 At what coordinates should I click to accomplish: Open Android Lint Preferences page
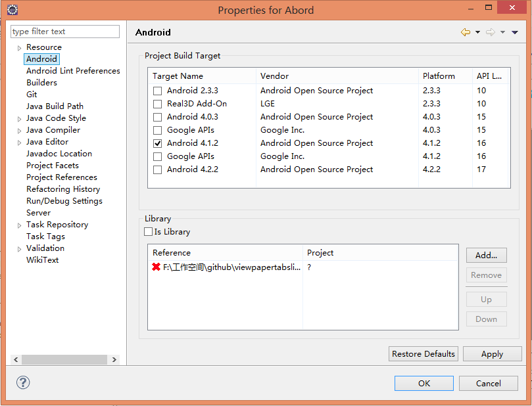tap(73, 71)
